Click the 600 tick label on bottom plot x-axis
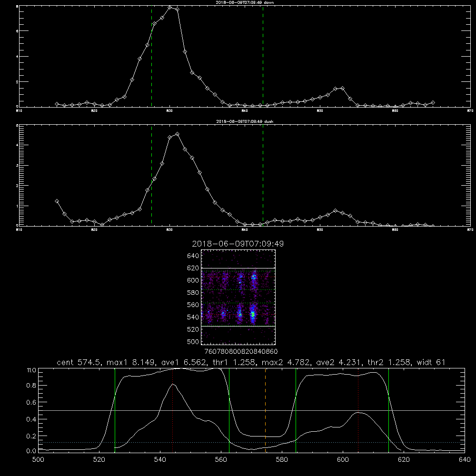This screenshot has width=476, height=476. pyautogui.click(x=343, y=460)
